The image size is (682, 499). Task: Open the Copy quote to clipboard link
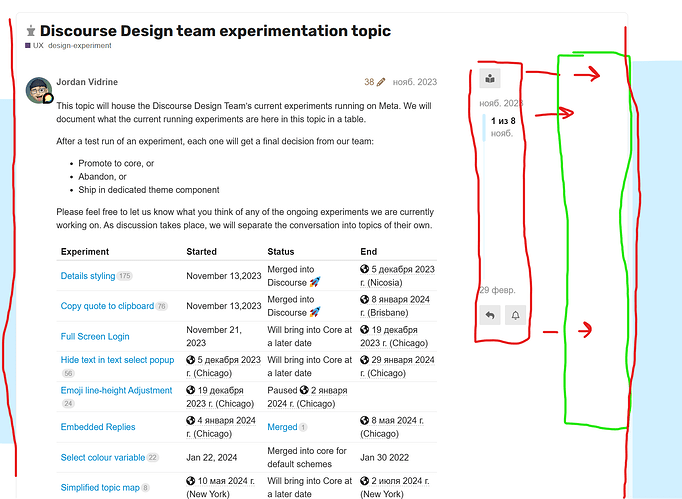(x=107, y=306)
